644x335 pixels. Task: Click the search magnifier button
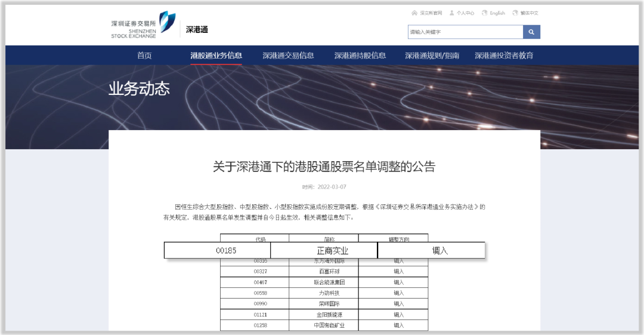[x=531, y=32]
